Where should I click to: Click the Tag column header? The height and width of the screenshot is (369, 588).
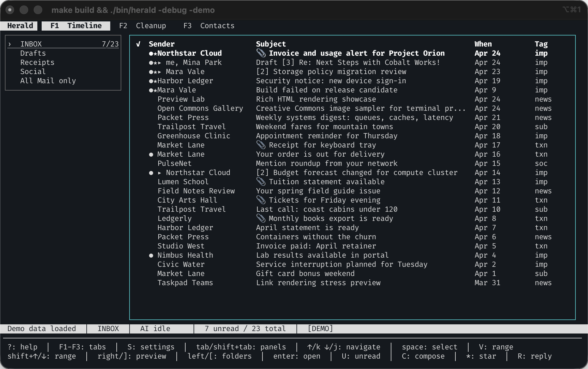tap(541, 44)
